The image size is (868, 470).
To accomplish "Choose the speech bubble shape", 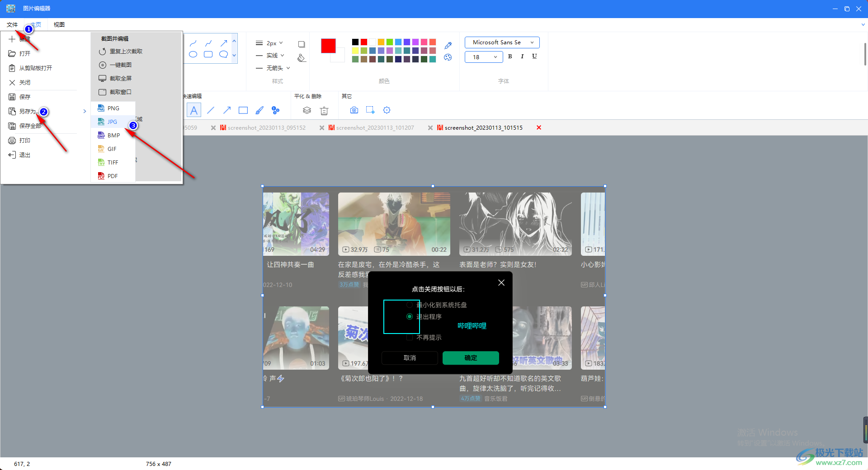I will [224, 55].
